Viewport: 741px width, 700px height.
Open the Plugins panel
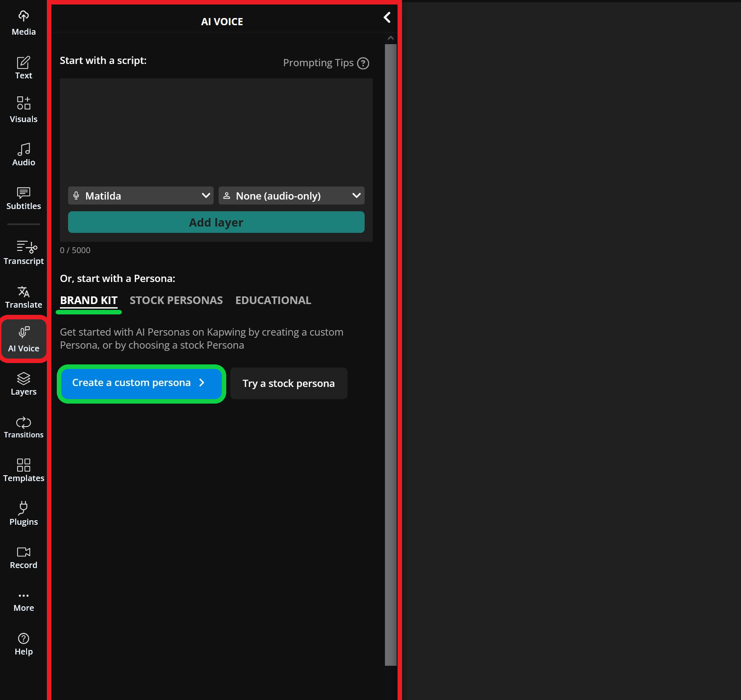coord(23,514)
